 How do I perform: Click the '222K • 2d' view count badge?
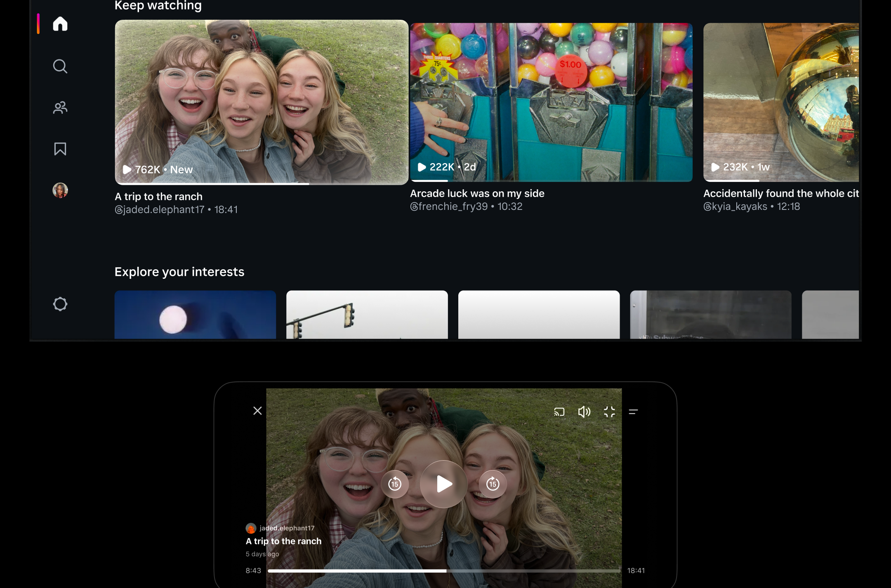point(447,167)
